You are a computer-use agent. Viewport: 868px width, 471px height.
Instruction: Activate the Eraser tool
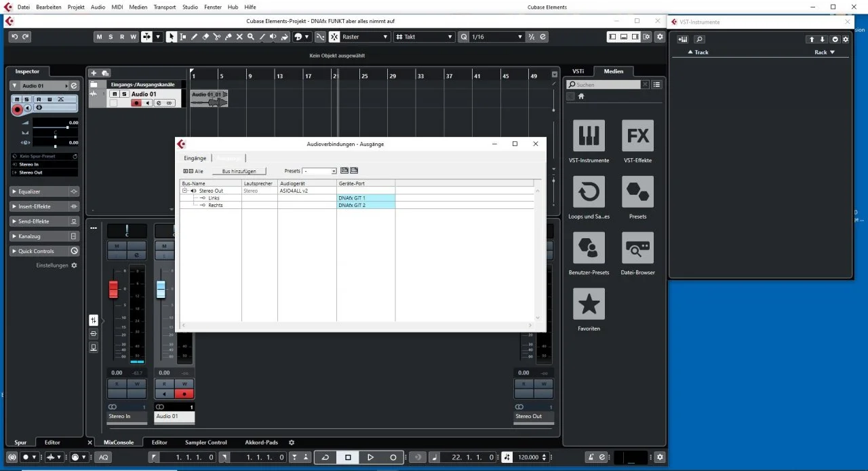(205, 37)
